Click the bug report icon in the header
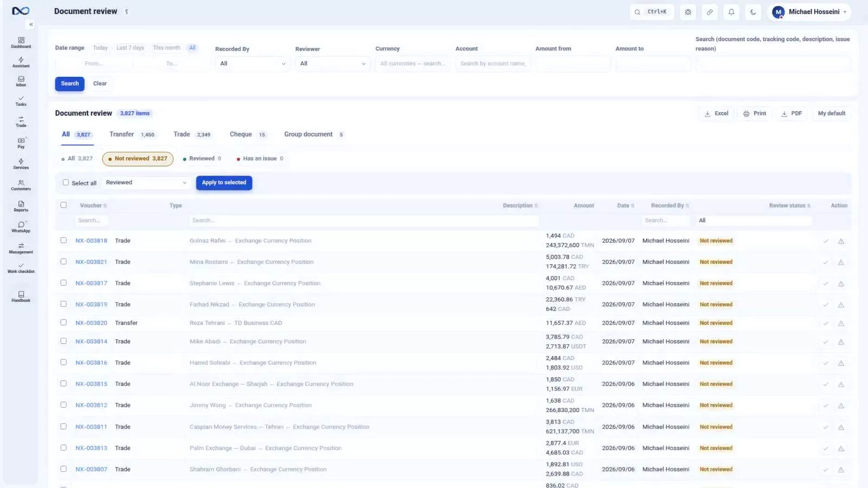The image size is (868, 488). (x=688, y=12)
